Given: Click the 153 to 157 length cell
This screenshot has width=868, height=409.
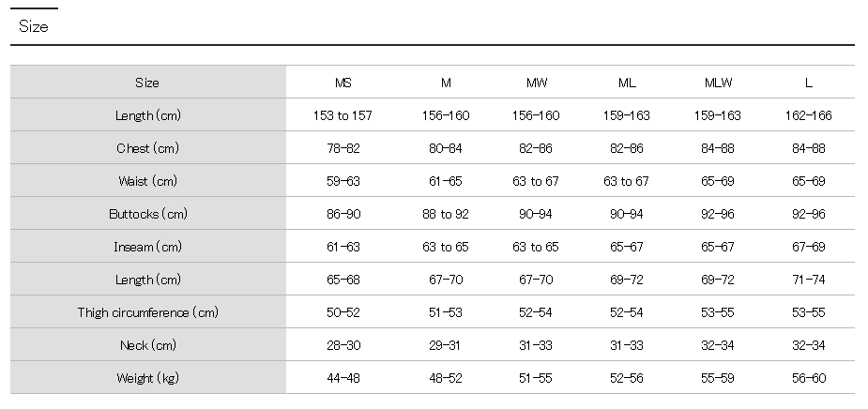Looking at the screenshot, I should point(343,115).
